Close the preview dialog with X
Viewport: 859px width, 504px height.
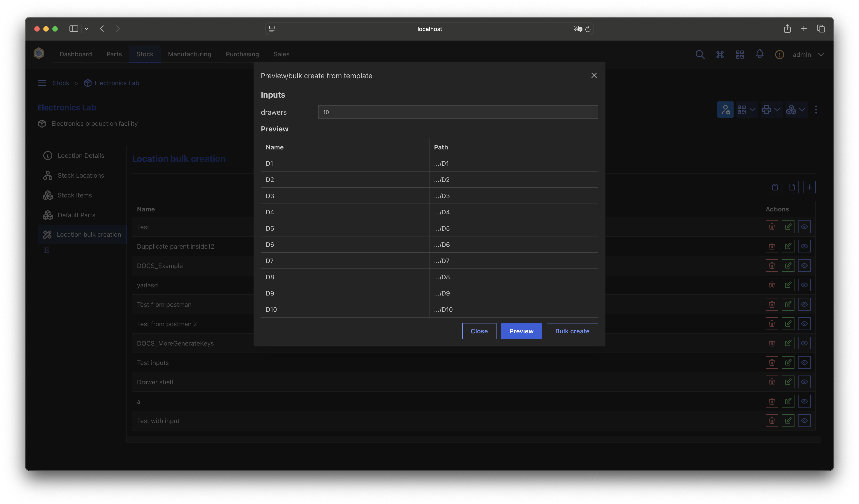594,76
